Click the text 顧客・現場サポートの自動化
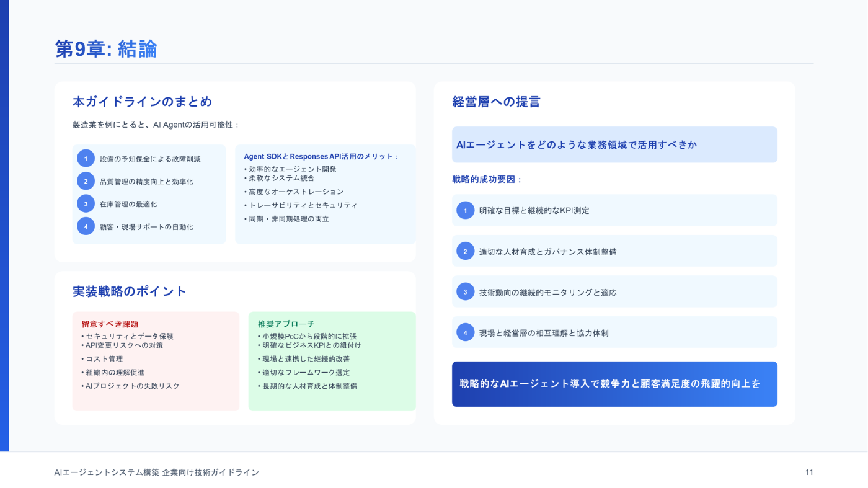The width and height of the screenshot is (868, 488). pos(146,227)
